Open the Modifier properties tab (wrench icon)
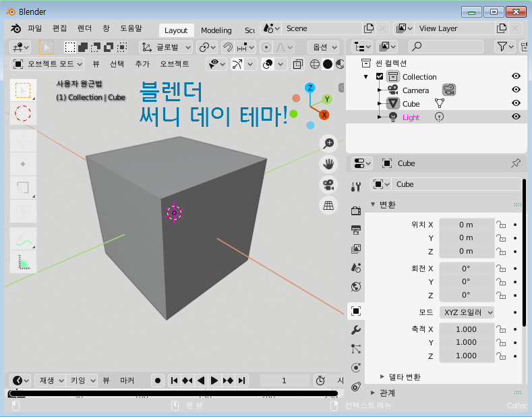This screenshot has height=417, width=532. [356, 330]
